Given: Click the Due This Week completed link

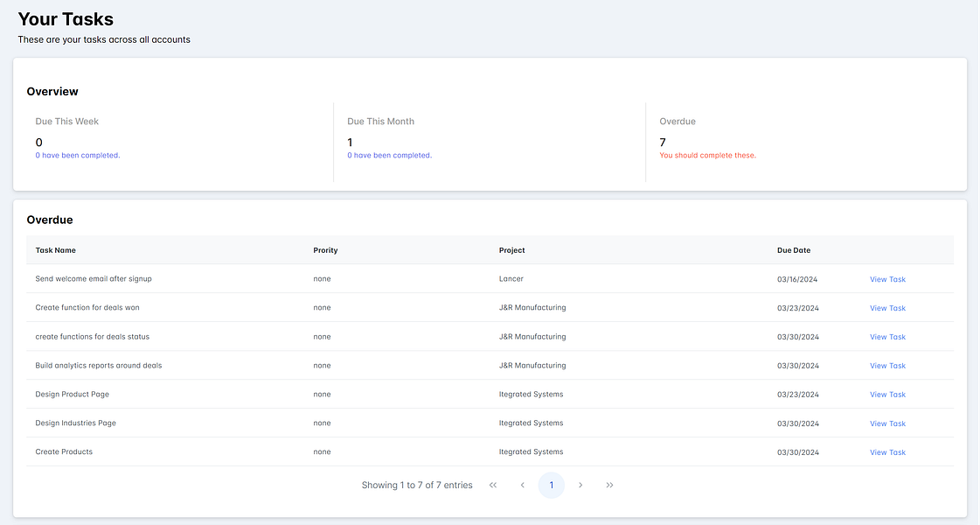Looking at the screenshot, I should 78,155.
